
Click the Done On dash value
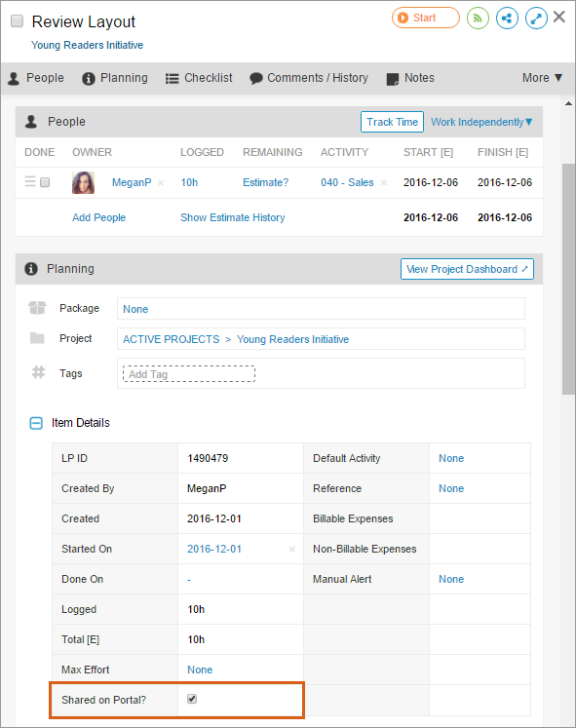click(189, 580)
